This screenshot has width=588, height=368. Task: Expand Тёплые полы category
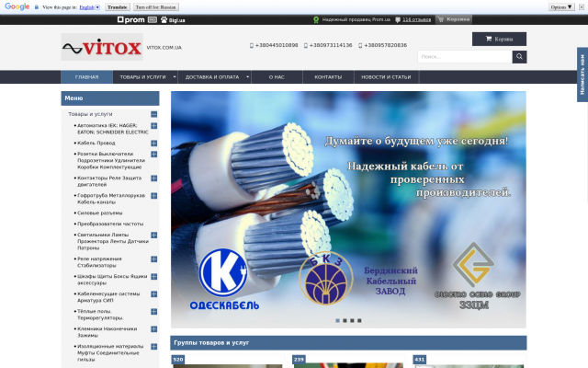click(153, 312)
